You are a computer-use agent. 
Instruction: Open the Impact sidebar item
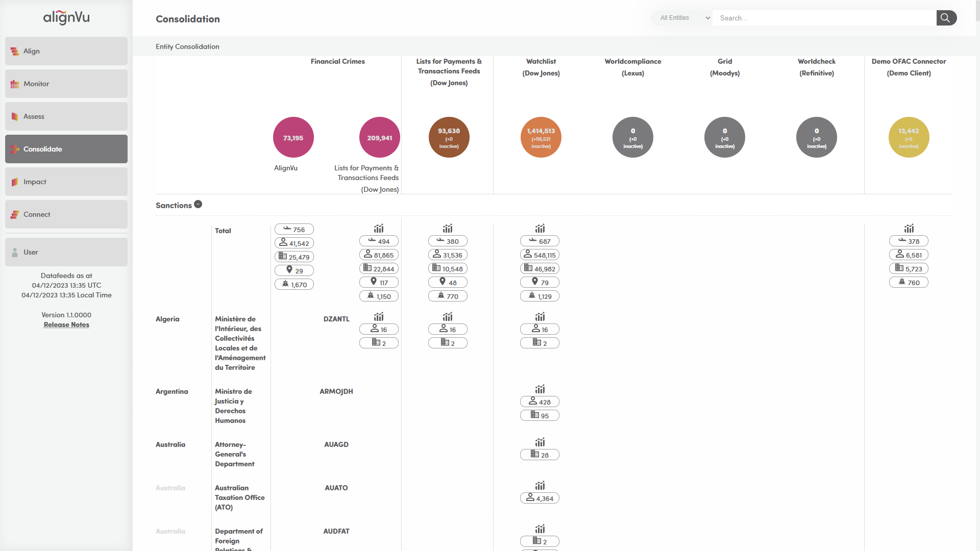pos(66,182)
